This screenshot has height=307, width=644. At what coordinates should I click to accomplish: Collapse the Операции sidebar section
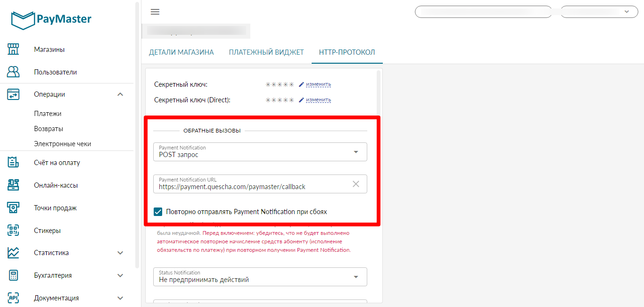120,94
